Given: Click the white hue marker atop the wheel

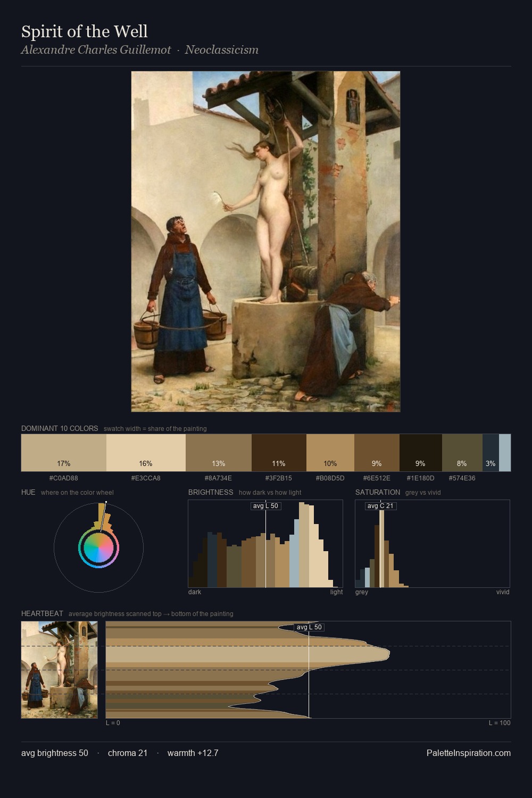Looking at the screenshot, I should [106, 502].
